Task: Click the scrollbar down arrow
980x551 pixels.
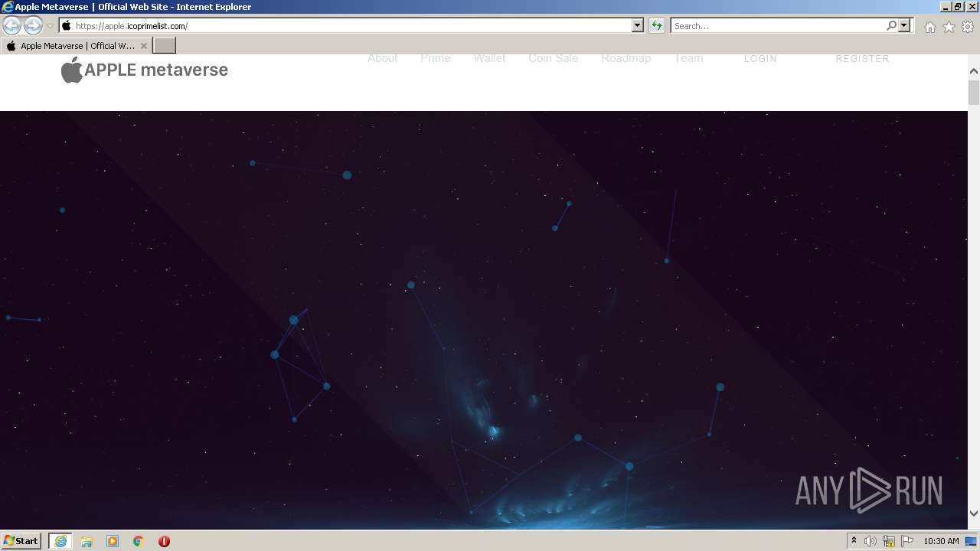Action: (x=974, y=514)
